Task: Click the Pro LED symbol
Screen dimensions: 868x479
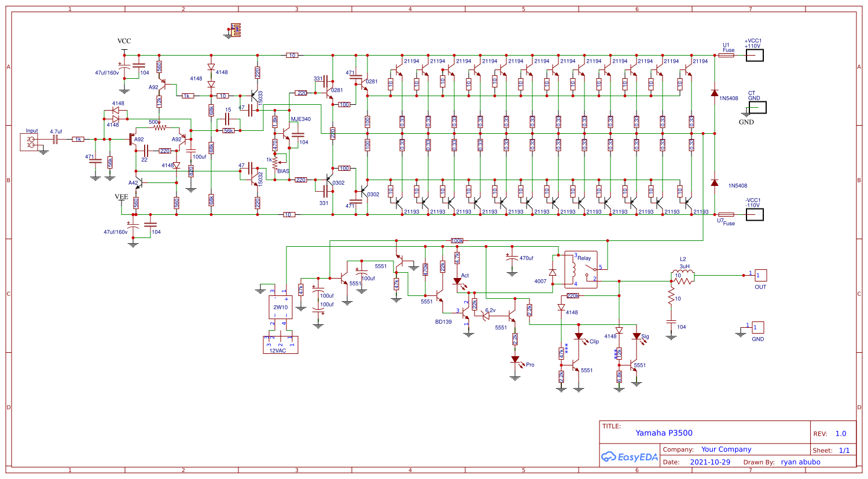Action: [x=515, y=360]
